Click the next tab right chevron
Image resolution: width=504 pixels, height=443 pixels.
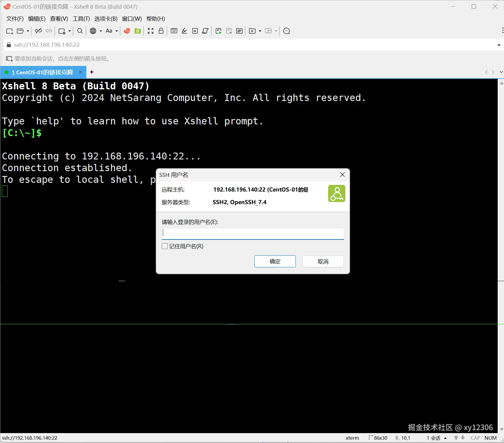[x=493, y=72]
